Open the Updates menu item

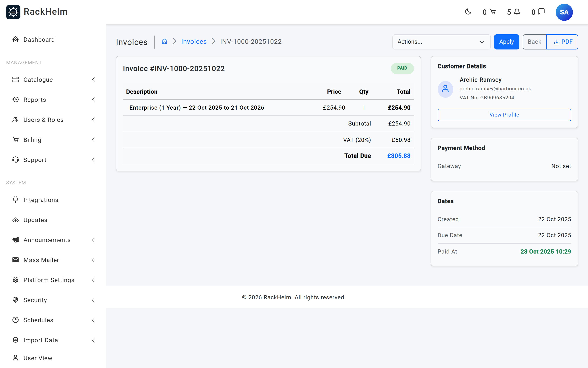pyautogui.click(x=53, y=220)
